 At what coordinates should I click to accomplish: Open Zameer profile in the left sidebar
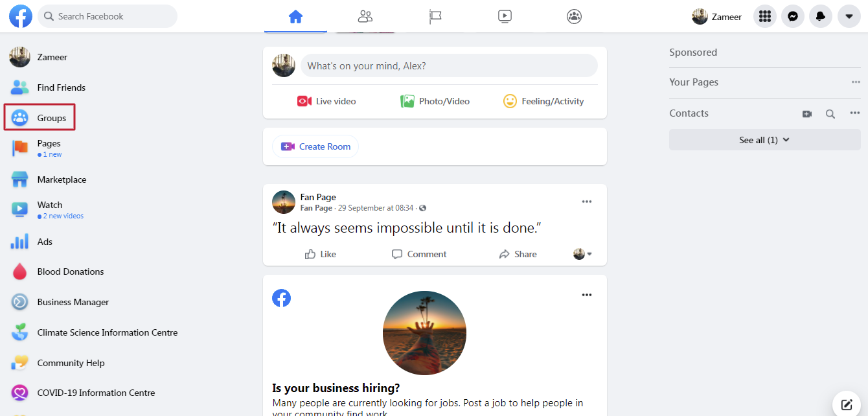39,57
